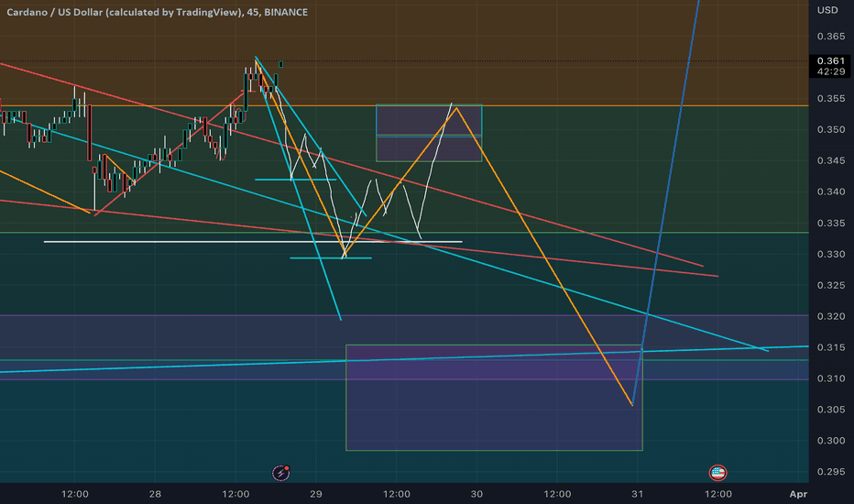Click the USD currency label
This screenshot has height=504, width=854.
click(827, 10)
